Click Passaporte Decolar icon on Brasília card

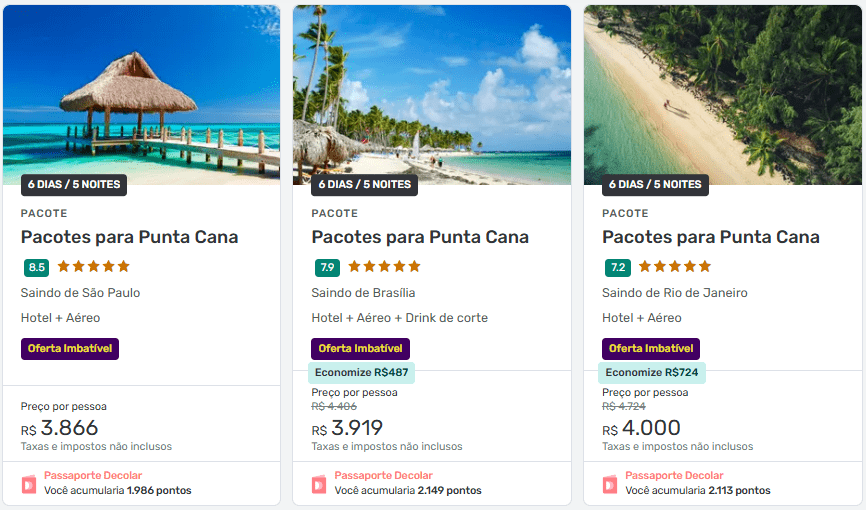(x=319, y=483)
